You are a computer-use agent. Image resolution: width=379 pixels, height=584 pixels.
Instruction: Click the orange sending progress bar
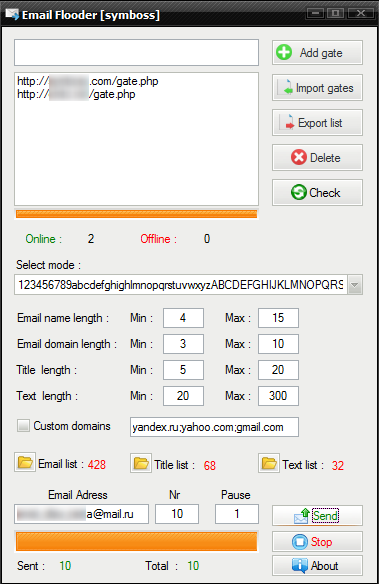click(x=136, y=541)
